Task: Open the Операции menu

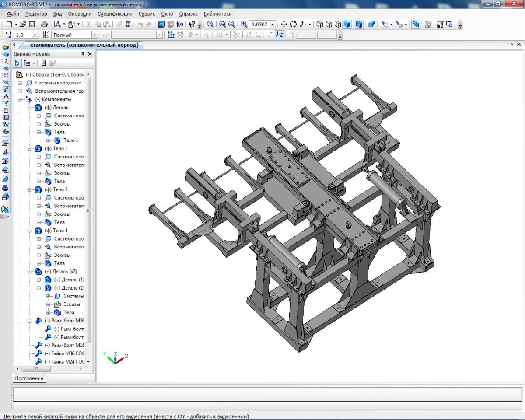Action: 80,14
